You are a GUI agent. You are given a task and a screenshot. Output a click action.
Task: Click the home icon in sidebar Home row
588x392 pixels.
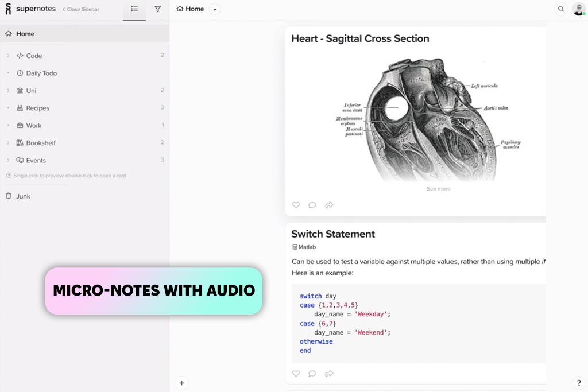(x=9, y=34)
